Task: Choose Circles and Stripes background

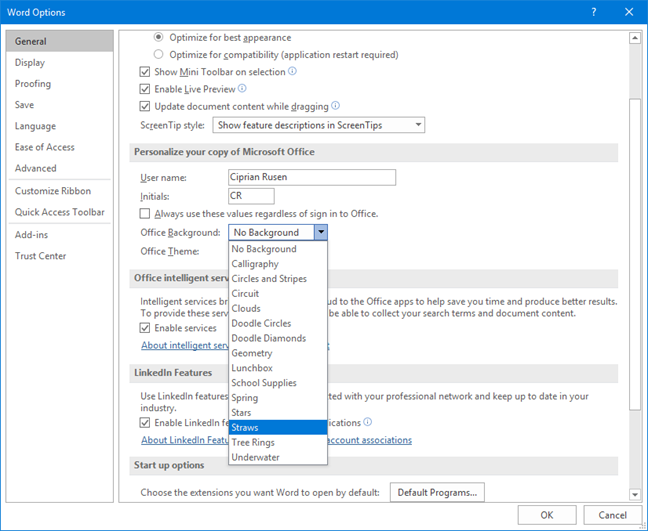Action: pyautogui.click(x=278, y=279)
